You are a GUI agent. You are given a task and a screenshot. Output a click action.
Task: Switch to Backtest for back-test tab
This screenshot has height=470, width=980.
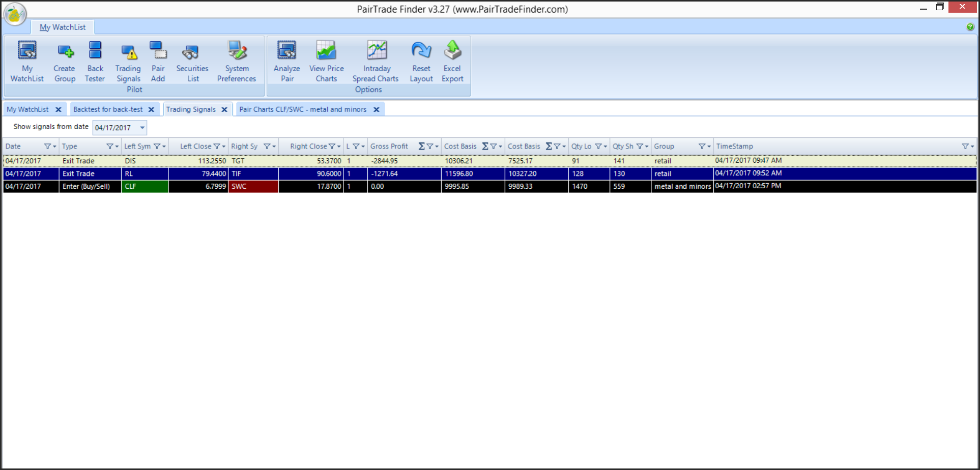tap(108, 109)
